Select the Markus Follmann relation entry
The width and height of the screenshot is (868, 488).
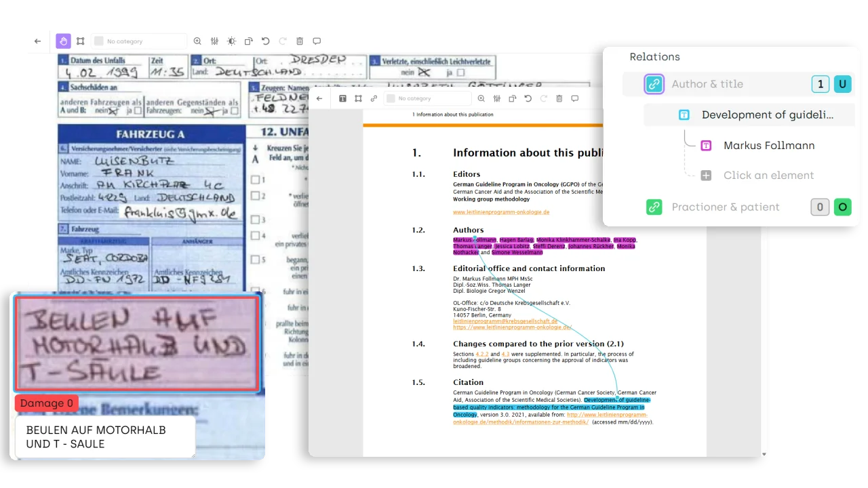click(x=769, y=145)
